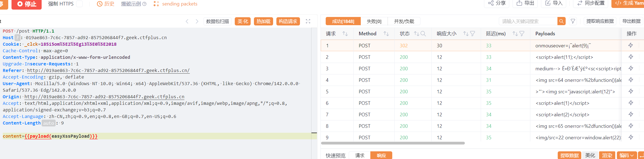The height and width of the screenshot is (159, 644).
Task: Go to previous request with left chevron
Action: (187, 21)
